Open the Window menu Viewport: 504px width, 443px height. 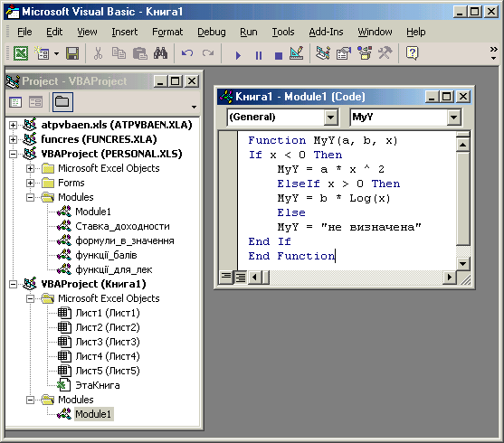click(x=375, y=32)
